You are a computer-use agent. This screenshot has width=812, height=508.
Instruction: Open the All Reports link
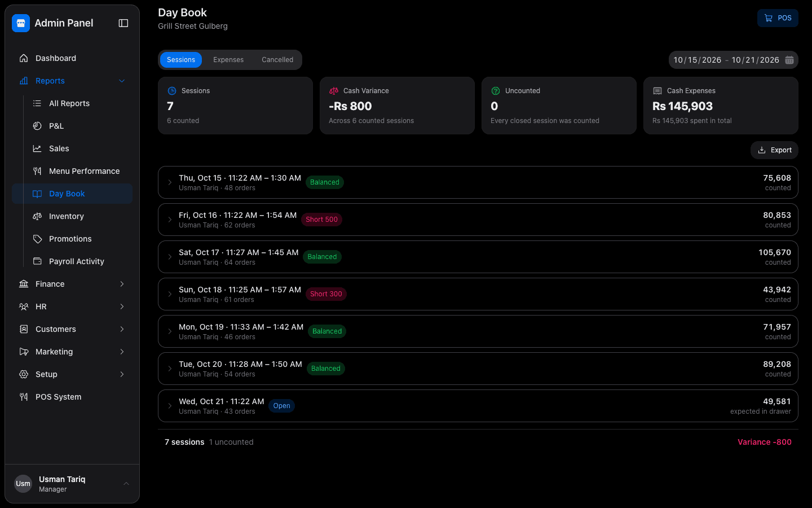(x=79, y=103)
